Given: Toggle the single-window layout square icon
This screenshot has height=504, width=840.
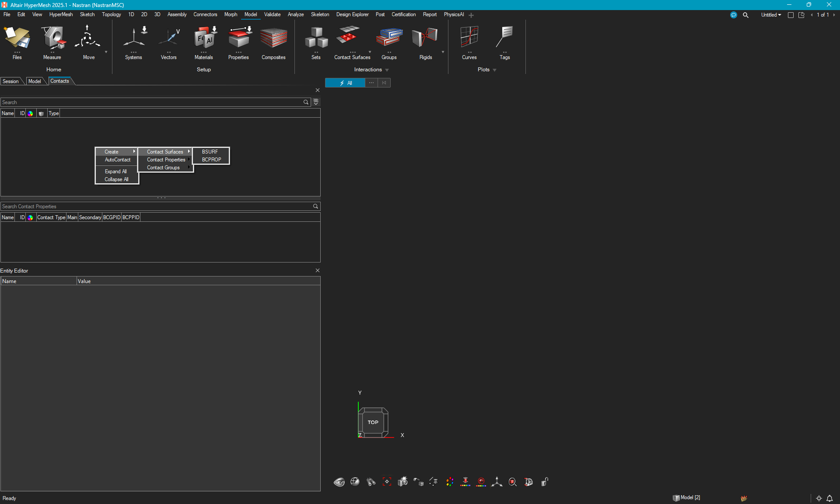Looking at the screenshot, I should coord(791,15).
